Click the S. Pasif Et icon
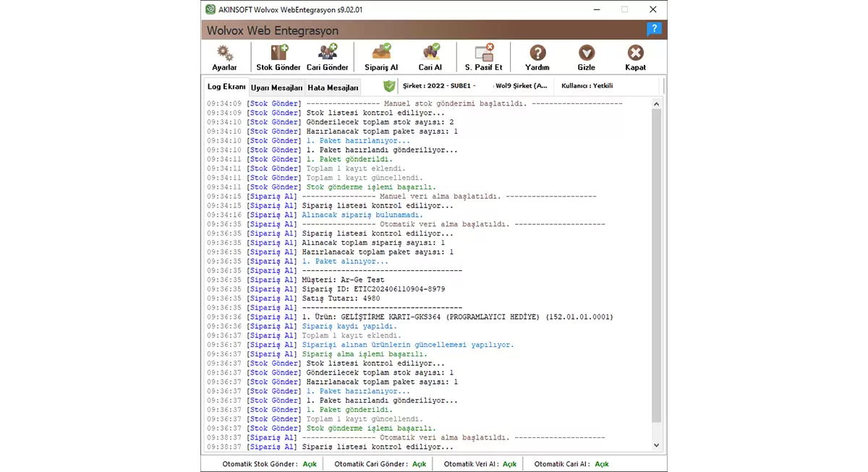This screenshot has width=868, height=472. [483, 53]
